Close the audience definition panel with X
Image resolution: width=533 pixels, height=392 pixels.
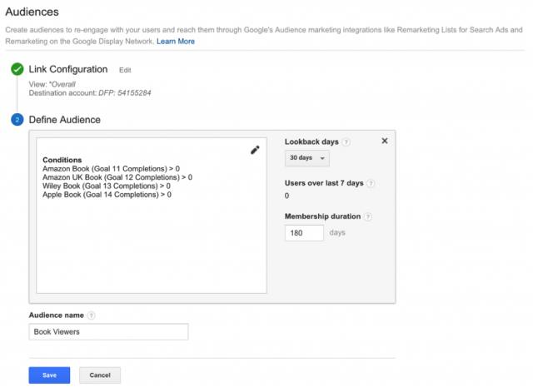coord(385,141)
